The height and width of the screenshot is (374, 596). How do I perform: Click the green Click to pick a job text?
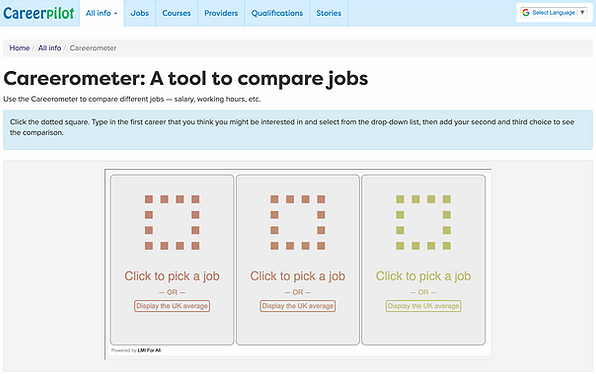[423, 276]
